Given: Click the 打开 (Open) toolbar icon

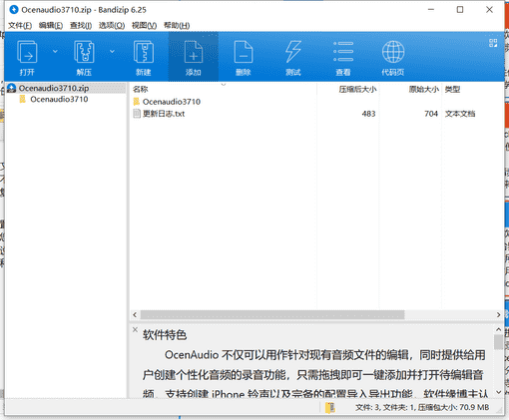Looking at the screenshot, I should (x=27, y=52).
